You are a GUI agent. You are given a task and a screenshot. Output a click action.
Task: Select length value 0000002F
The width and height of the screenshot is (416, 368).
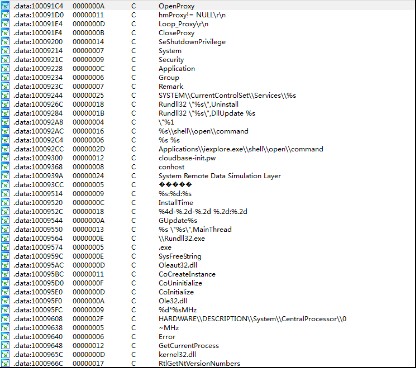pos(88,319)
